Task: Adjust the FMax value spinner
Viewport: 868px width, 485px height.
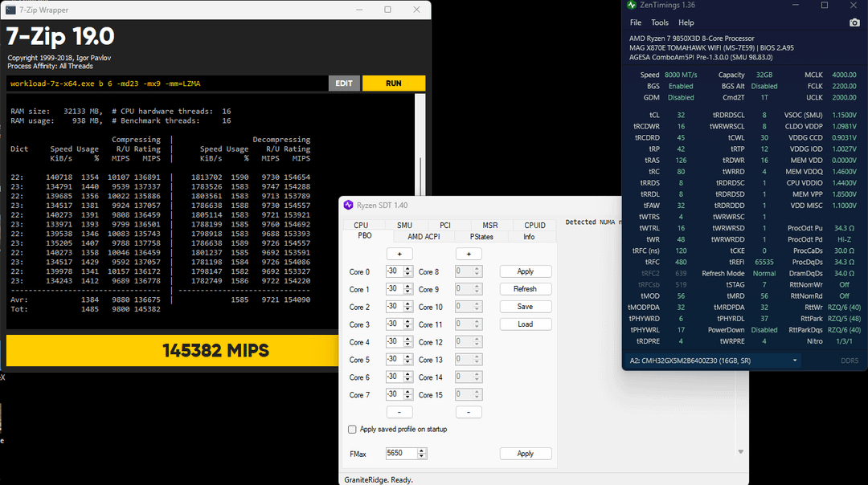Action: (x=423, y=454)
